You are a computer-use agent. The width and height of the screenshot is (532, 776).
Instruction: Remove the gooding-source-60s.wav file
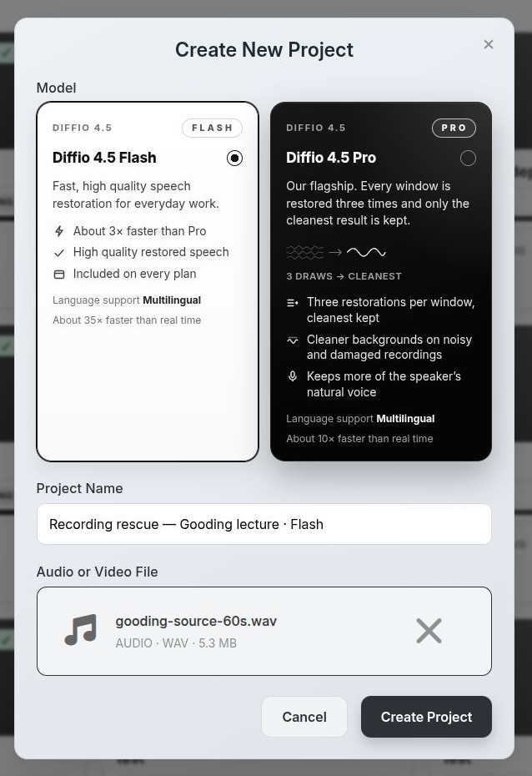(429, 631)
